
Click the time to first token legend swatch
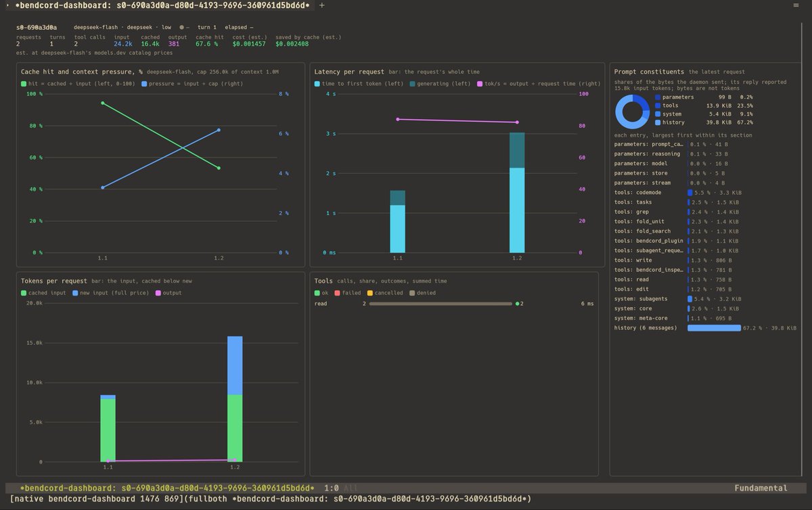[317, 83]
